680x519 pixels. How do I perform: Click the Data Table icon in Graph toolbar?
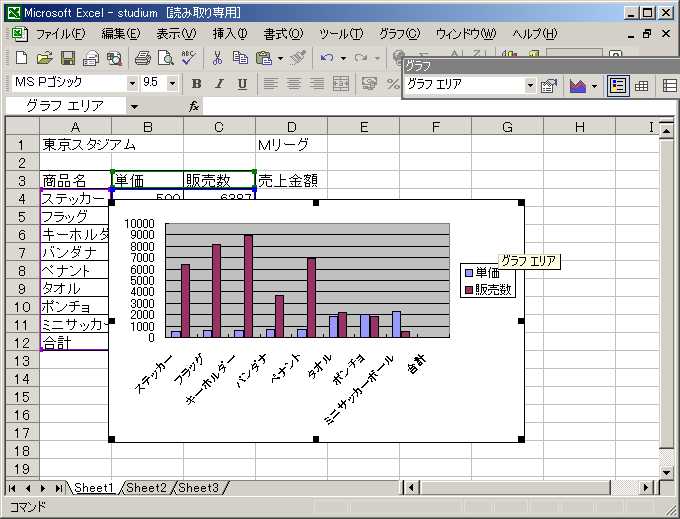[642, 86]
